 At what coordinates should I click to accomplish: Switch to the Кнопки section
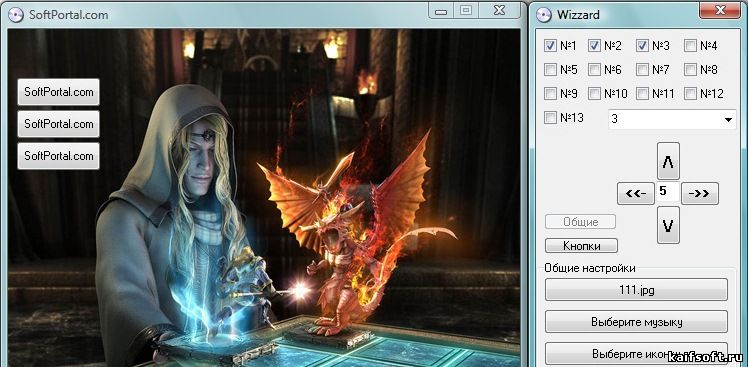point(581,246)
